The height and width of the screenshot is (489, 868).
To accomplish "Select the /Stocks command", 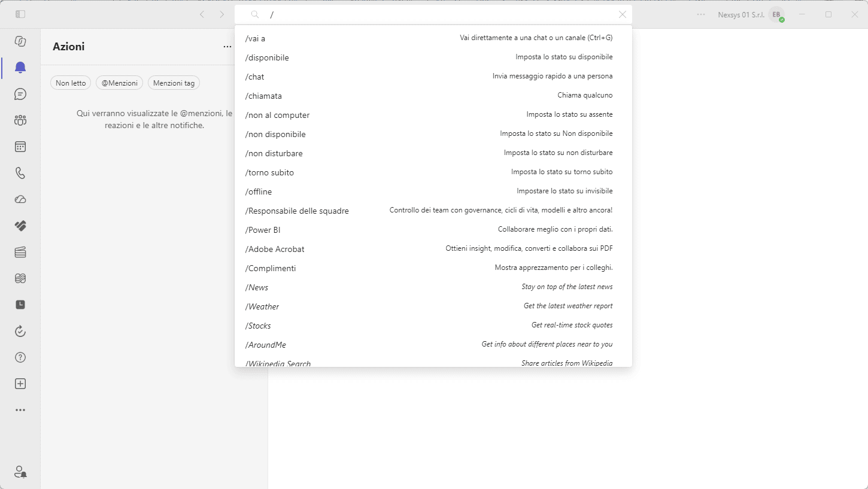I will pyautogui.click(x=433, y=326).
